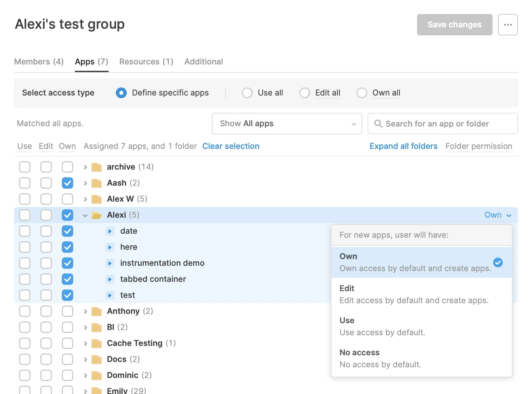Toggle the Own folder permission dropdown
The width and height of the screenshot is (532, 394).
click(x=498, y=215)
